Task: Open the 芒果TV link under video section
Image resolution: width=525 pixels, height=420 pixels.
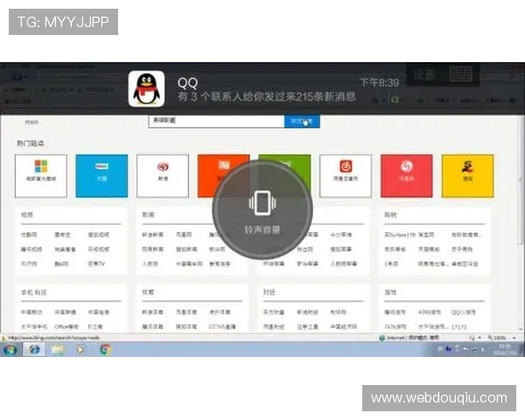Action: tap(96, 264)
